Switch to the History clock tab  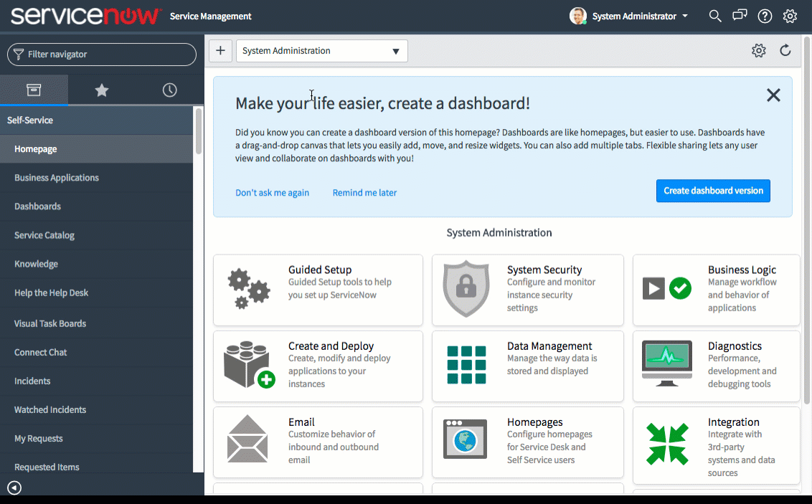point(169,90)
